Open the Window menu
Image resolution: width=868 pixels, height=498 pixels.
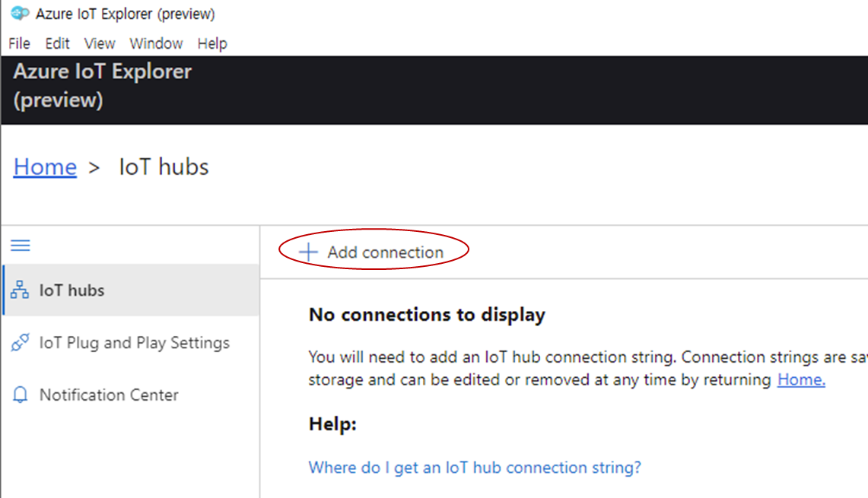156,43
